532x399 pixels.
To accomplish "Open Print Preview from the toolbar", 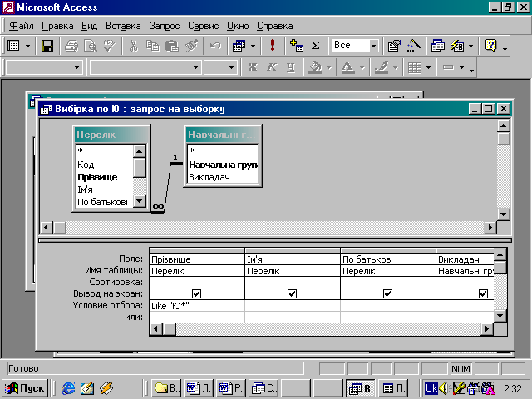I will pos(91,46).
